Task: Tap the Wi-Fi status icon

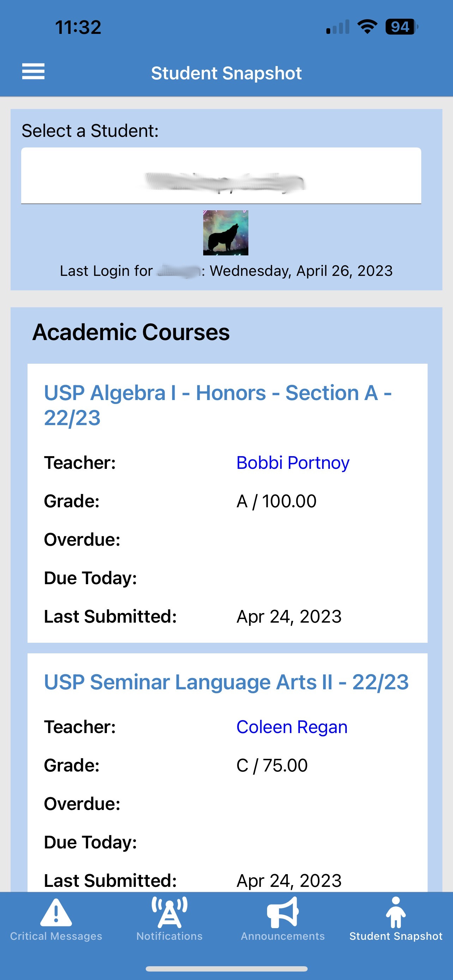Action: (x=367, y=27)
